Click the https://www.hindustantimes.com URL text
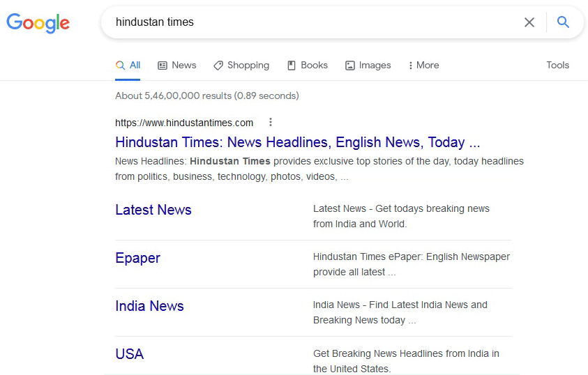 (184, 123)
